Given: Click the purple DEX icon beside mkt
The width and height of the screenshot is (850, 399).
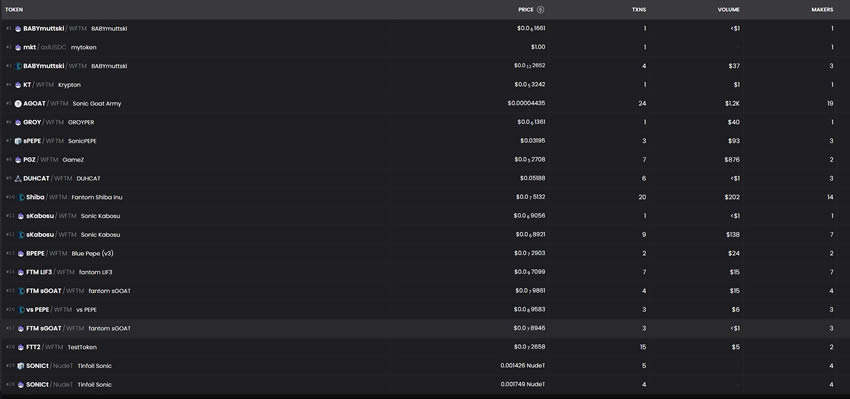Looking at the screenshot, I should coord(18,47).
